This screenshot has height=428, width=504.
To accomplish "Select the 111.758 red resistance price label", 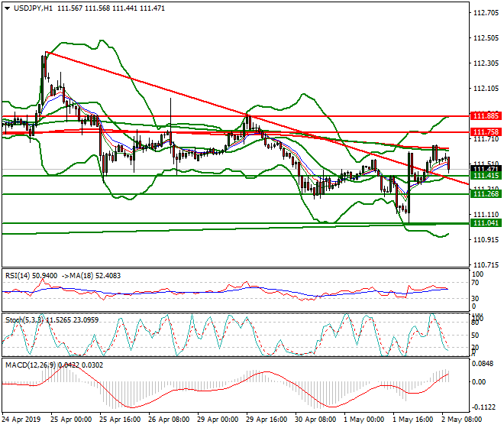I will point(486,132).
